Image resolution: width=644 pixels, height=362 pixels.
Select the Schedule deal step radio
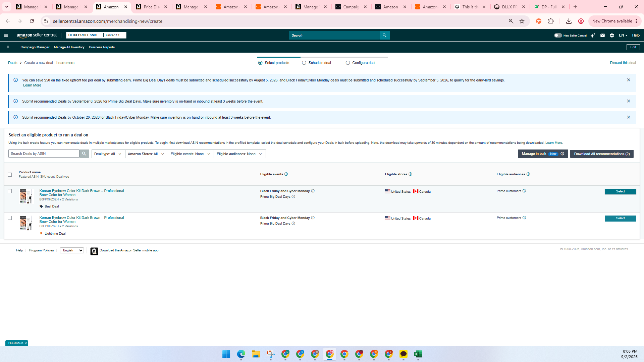pyautogui.click(x=304, y=63)
